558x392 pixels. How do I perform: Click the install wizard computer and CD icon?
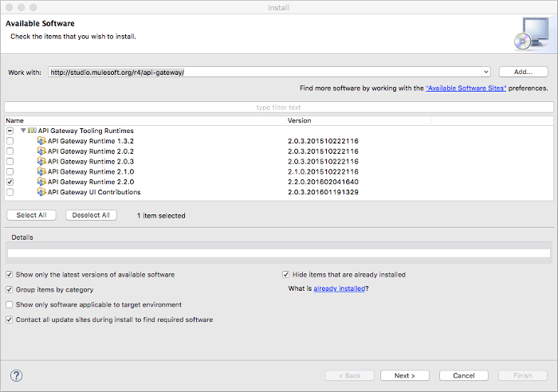point(532,33)
